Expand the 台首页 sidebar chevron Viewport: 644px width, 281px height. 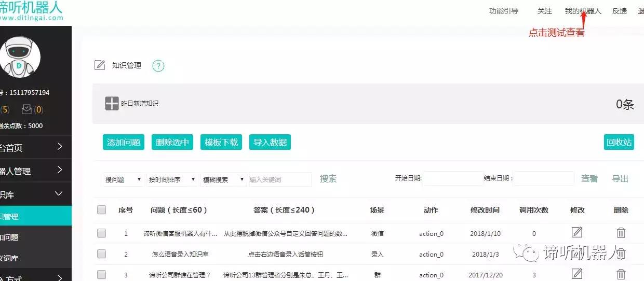tap(60, 147)
